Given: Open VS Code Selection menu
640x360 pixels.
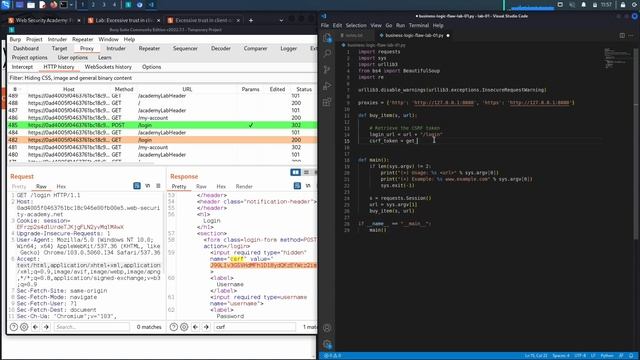Looking at the screenshot, I should (x=356, y=25).
